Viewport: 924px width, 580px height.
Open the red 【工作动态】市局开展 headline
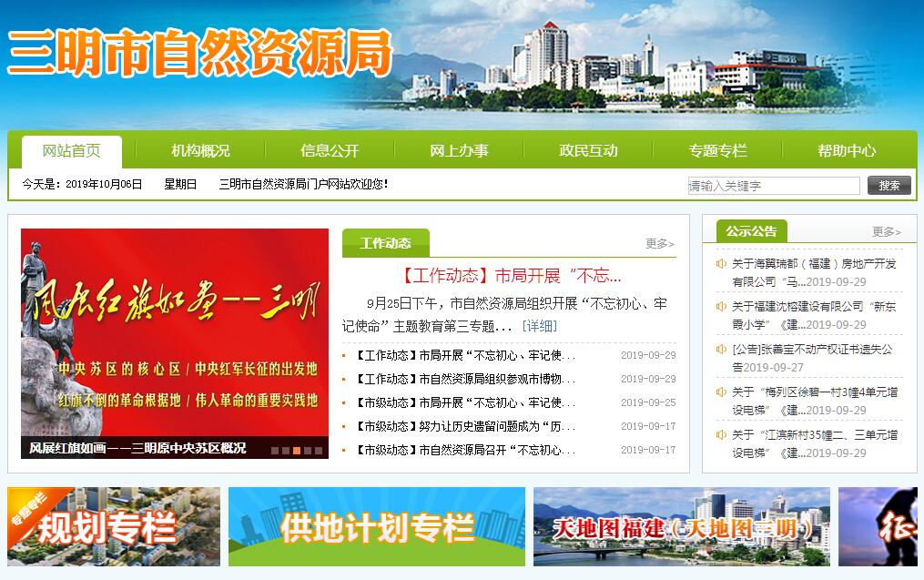pos(509,276)
